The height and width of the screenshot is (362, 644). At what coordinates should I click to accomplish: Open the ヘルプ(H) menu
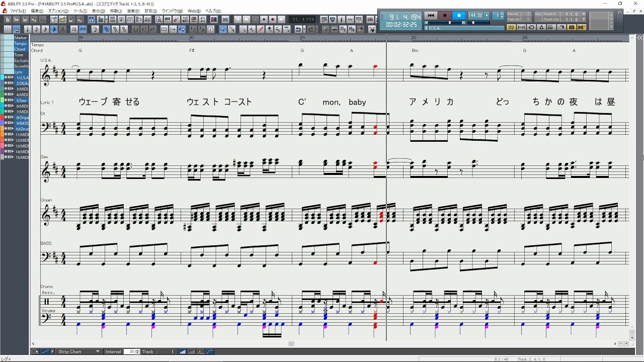click(x=213, y=11)
